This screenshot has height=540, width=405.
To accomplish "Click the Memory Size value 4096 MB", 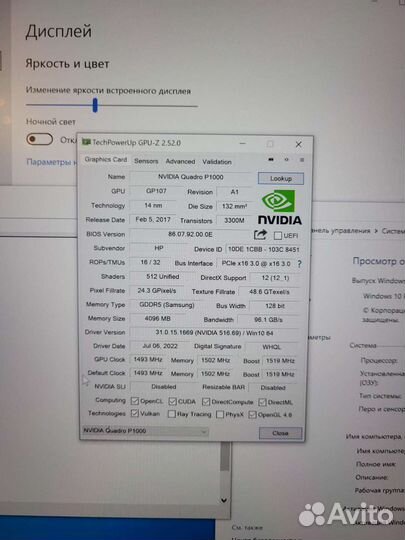I will pyautogui.click(x=158, y=319).
